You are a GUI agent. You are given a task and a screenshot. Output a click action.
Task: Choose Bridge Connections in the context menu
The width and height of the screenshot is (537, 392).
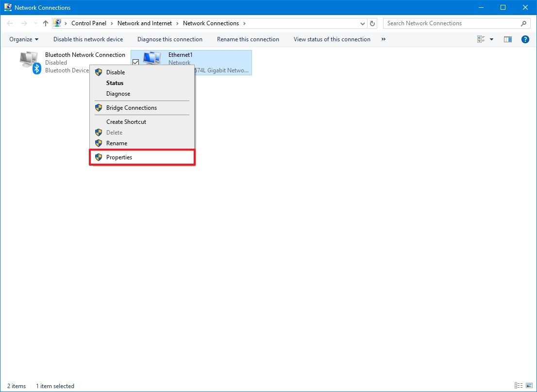click(131, 107)
